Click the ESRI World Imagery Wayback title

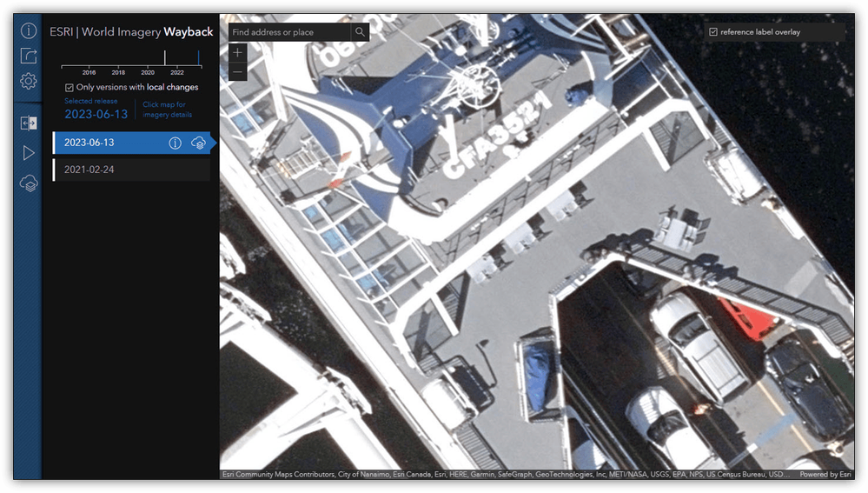pyautogui.click(x=131, y=32)
